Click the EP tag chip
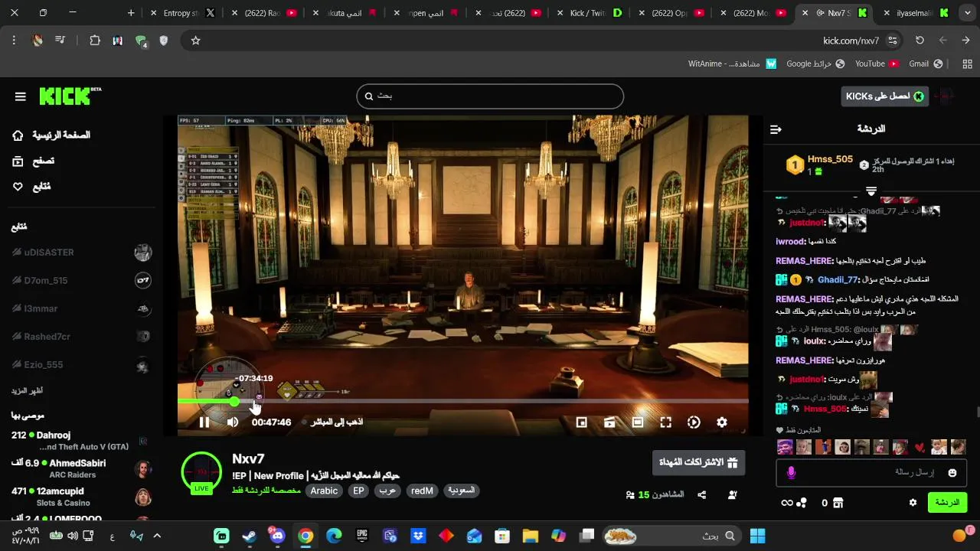This screenshot has height=551, width=980. click(x=358, y=491)
